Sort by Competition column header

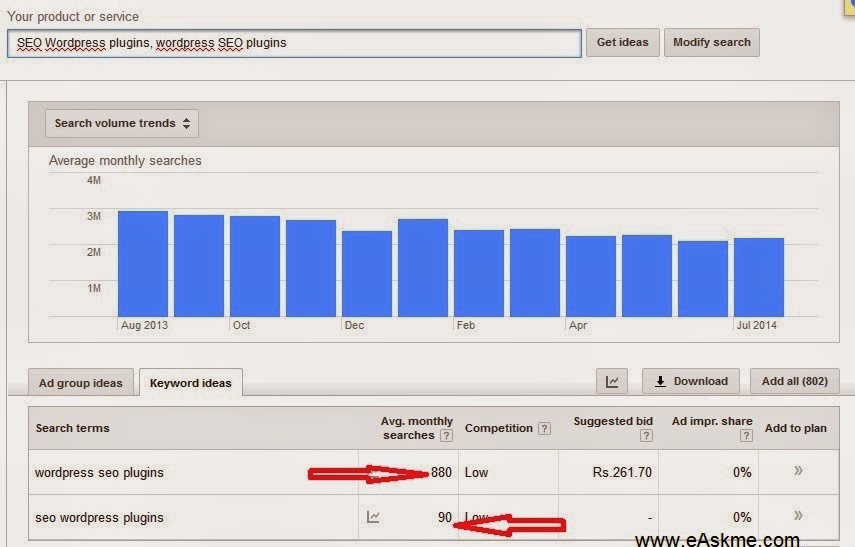(498, 428)
